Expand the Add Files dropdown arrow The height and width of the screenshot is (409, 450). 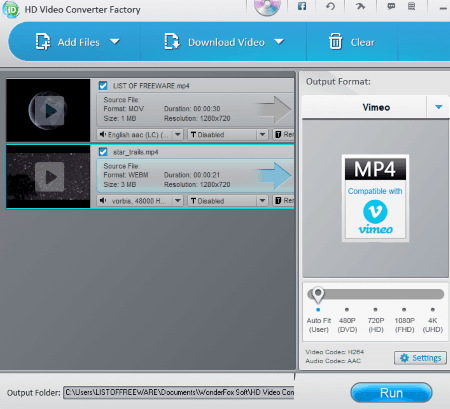point(115,42)
